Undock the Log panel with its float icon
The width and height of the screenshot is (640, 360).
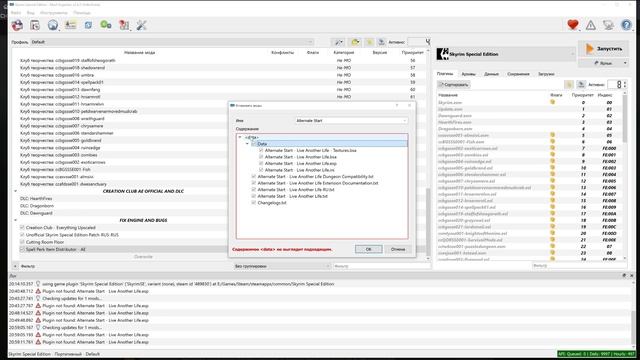tap(624, 276)
